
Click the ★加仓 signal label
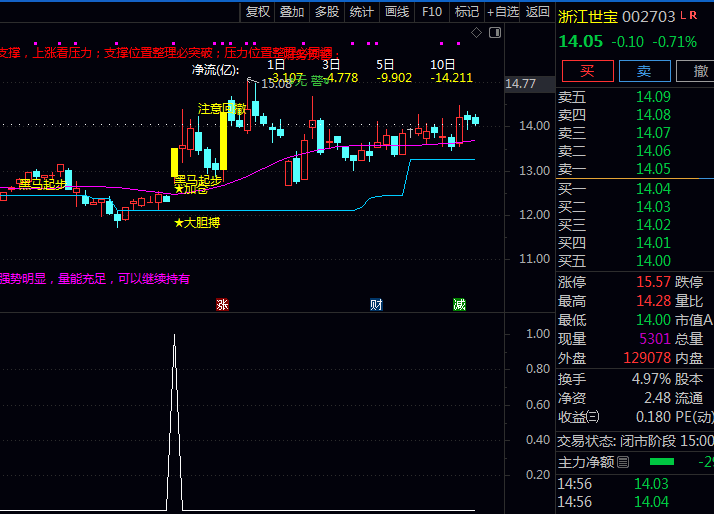pyautogui.click(x=191, y=188)
